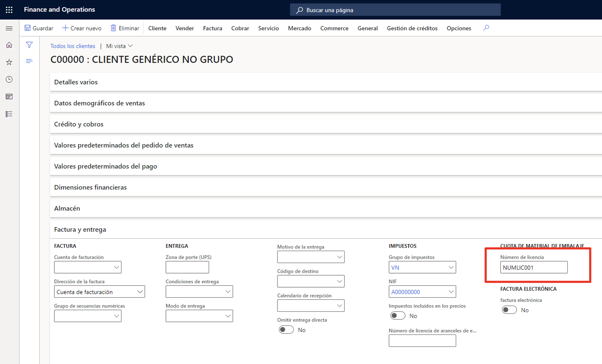Expand Valores predeterminados del pago section
The image size is (602, 364).
click(x=326, y=166)
